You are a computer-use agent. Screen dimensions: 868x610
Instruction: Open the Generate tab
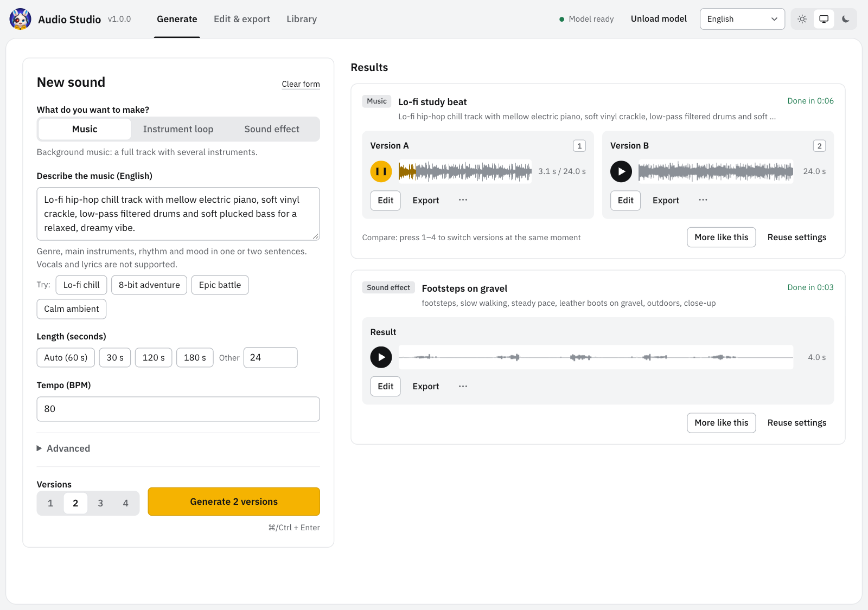[177, 19]
